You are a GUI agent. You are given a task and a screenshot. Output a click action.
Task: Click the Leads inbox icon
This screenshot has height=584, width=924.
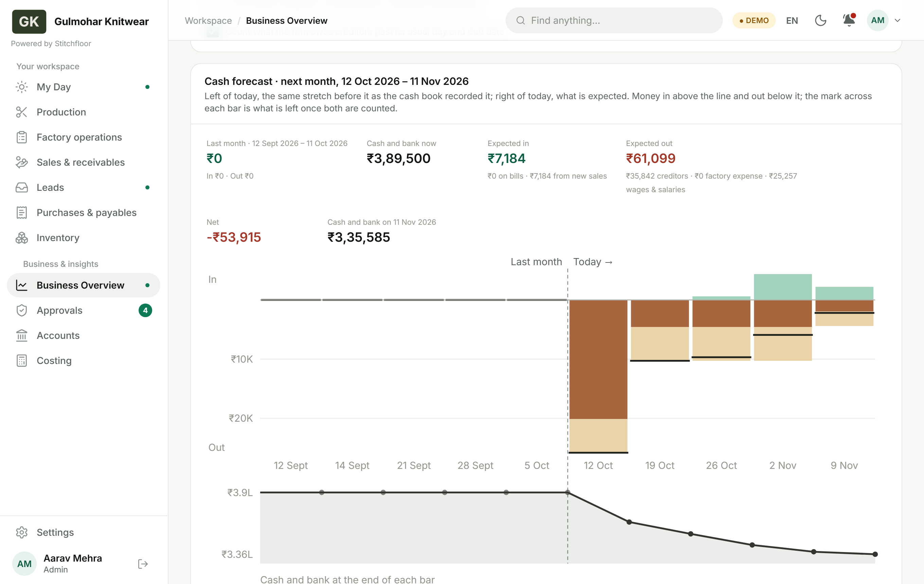[22, 187]
